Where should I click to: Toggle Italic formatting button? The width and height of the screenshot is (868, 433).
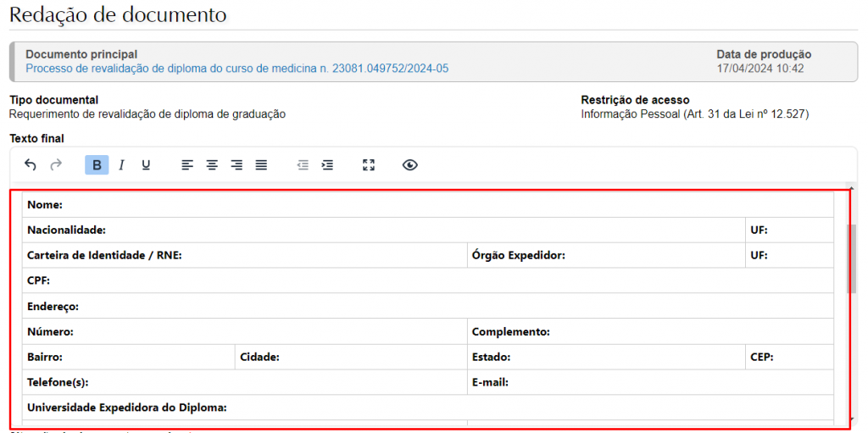click(x=121, y=165)
